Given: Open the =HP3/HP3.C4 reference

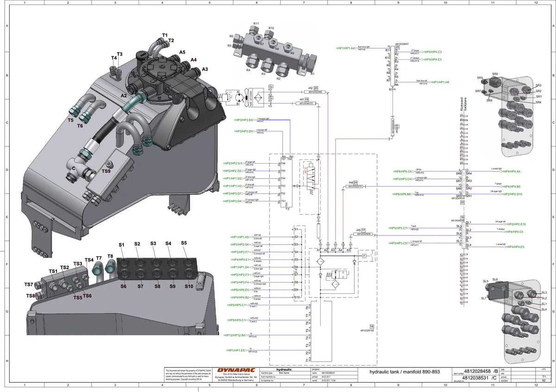Looking at the screenshot, I should (x=402, y=179).
